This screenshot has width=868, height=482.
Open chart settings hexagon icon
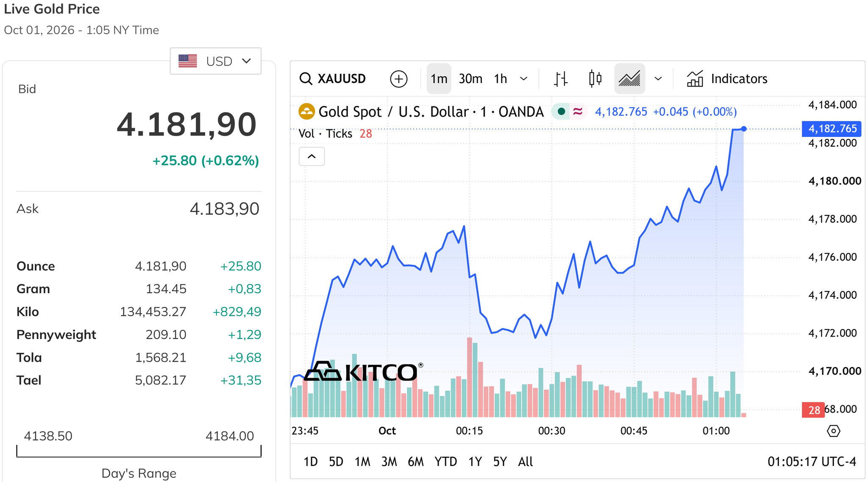833,431
